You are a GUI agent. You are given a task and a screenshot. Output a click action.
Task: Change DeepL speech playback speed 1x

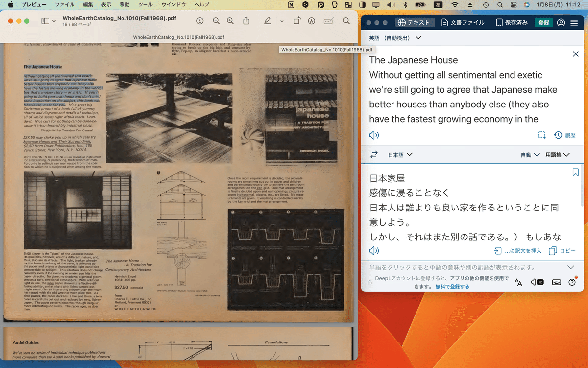[x=538, y=282]
